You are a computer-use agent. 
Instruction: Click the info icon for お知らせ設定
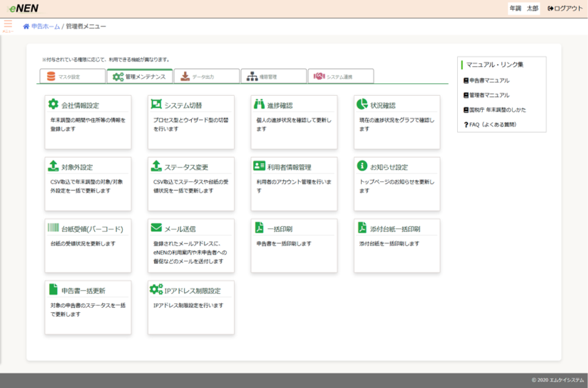pos(362,166)
